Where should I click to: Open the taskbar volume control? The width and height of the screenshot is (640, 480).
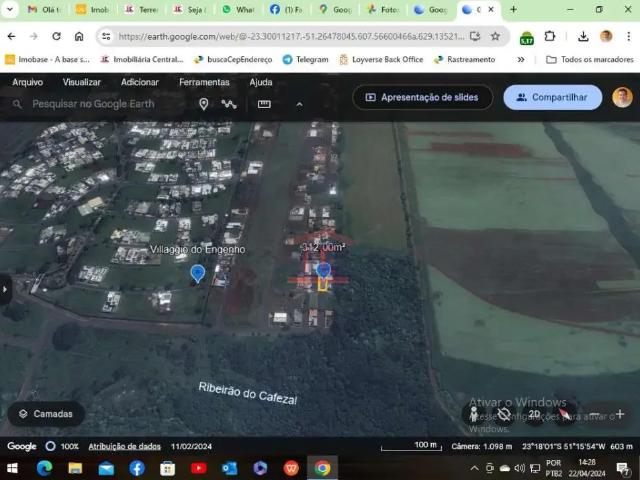pos(519,468)
